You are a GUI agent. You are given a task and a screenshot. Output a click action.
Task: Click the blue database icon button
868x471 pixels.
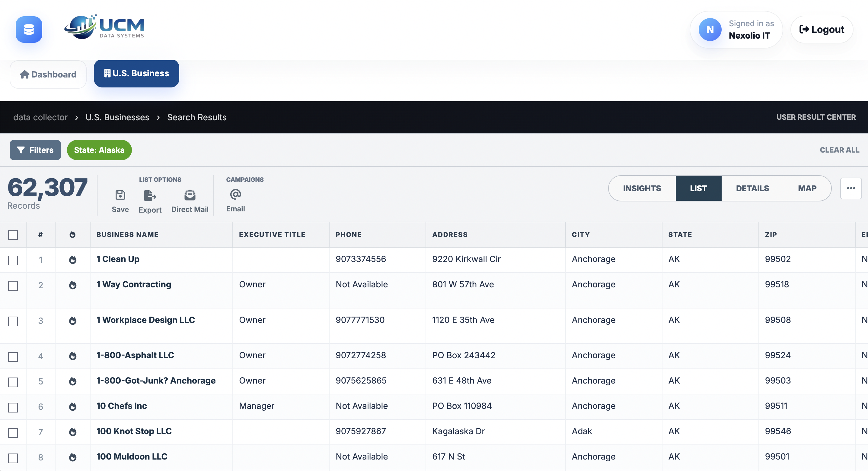pyautogui.click(x=29, y=30)
